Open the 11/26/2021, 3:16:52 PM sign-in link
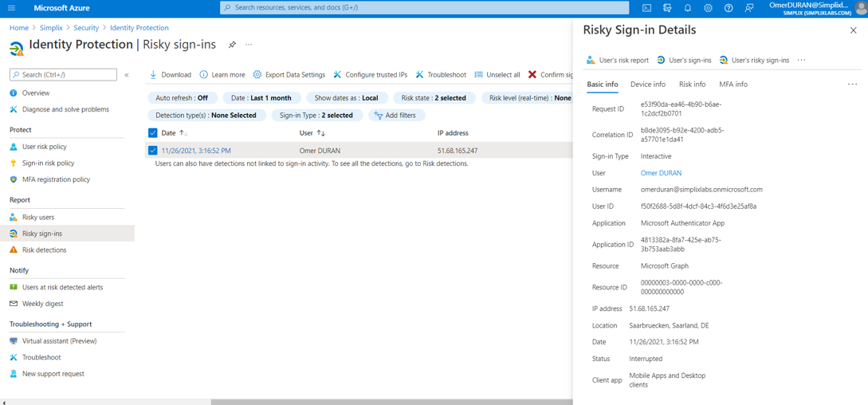868x405 pixels. 197,151
